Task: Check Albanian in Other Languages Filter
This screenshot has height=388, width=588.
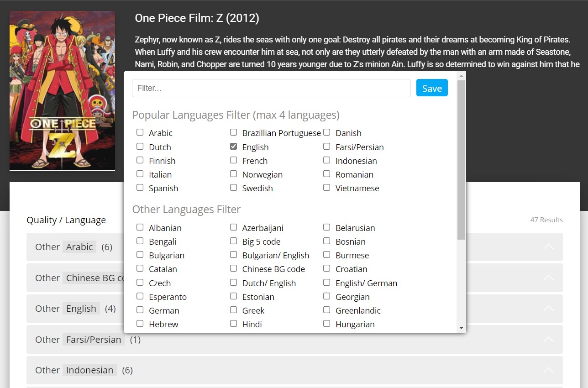Action: (140, 227)
